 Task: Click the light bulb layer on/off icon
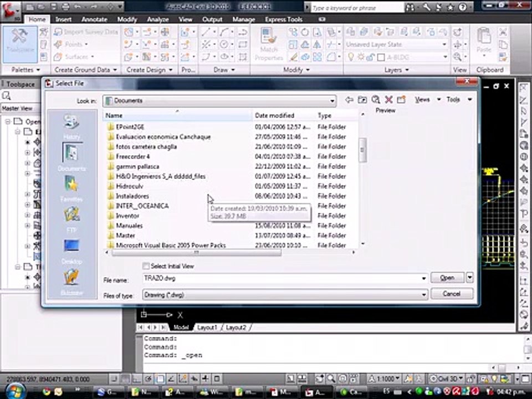point(351,57)
